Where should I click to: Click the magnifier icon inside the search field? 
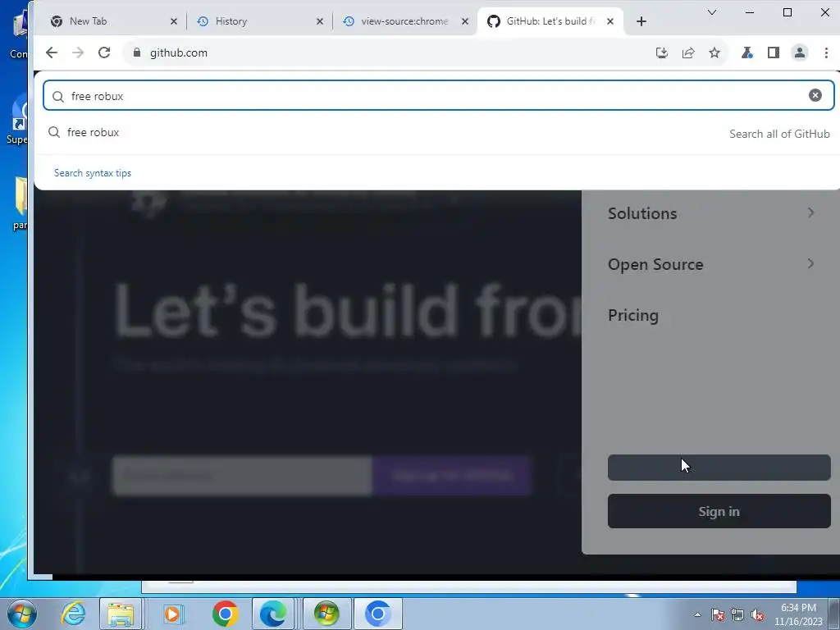[58, 96]
